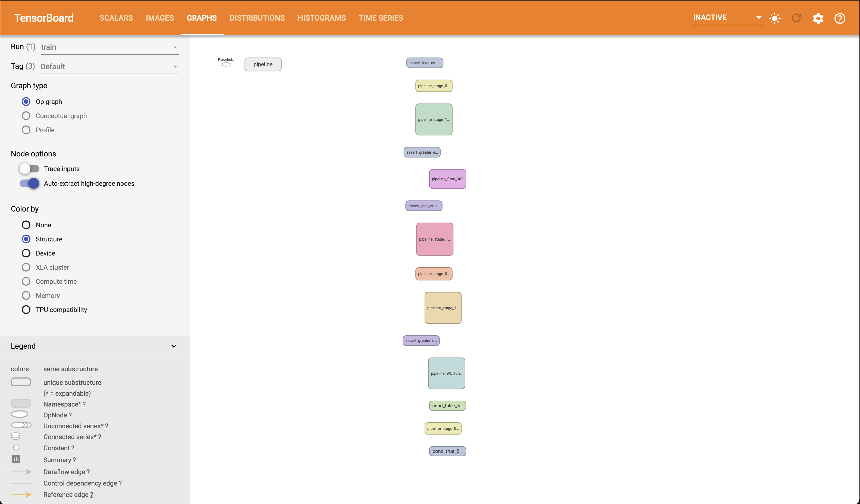
Task: Open the HISTOGRAMS tab
Action: coord(321,18)
